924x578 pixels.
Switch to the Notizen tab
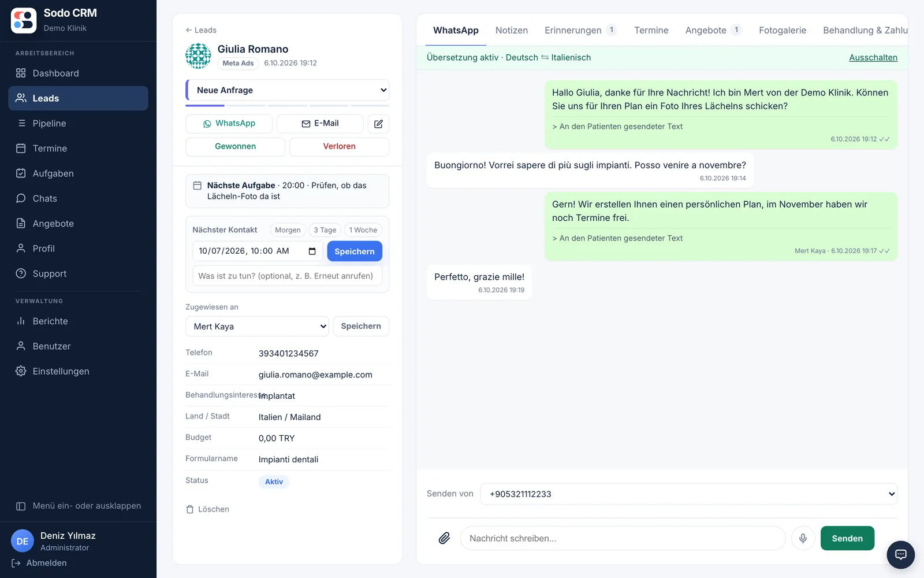(x=511, y=30)
